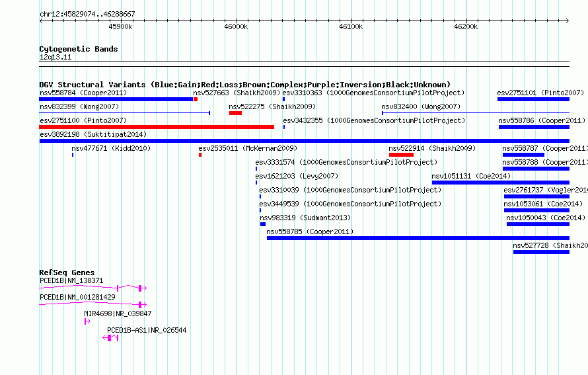Select esv1621203 (Levy2007) variant label
The image size is (588, 375).
click(297, 176)
